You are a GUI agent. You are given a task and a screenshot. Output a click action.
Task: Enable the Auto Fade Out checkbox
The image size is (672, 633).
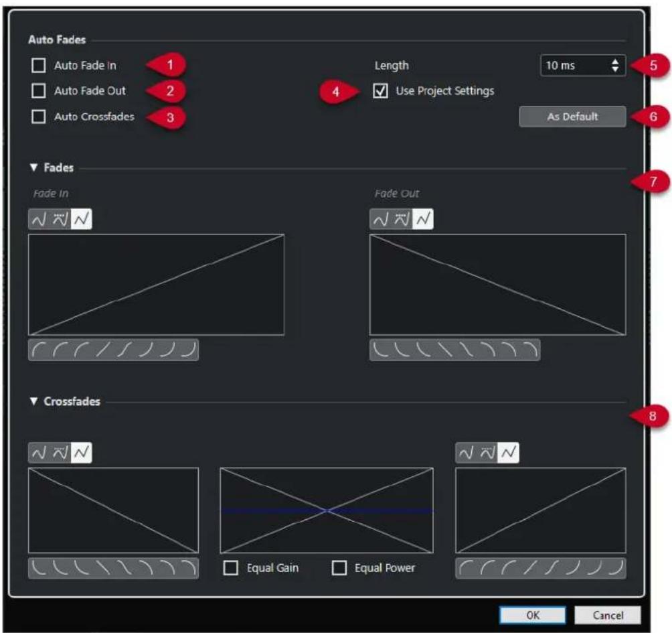coord(39,91)
